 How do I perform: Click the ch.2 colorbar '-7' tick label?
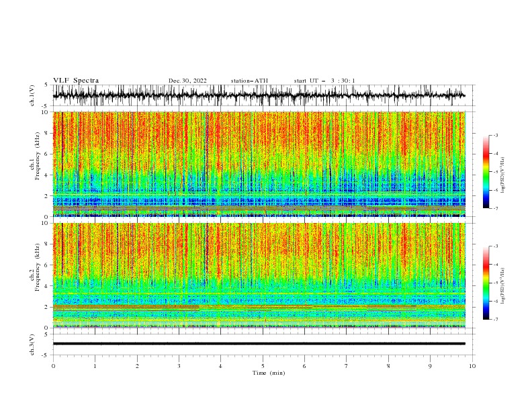(495, 319)
